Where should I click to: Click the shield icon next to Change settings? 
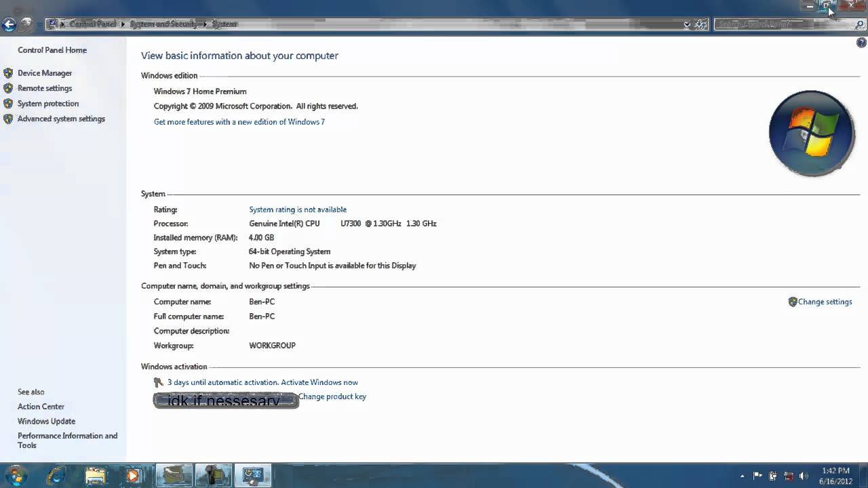point(793,302)
